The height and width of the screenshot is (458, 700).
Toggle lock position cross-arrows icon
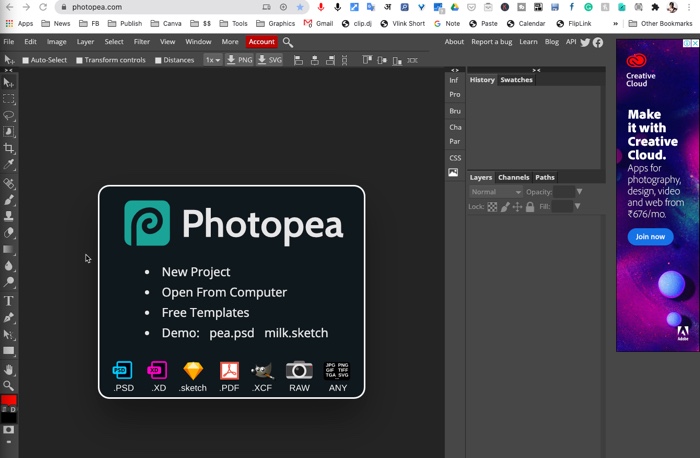coord(517,207)
